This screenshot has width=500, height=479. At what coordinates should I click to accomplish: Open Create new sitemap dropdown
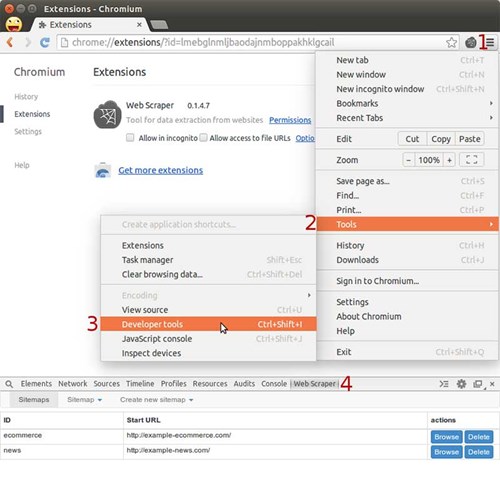[157, 400]
